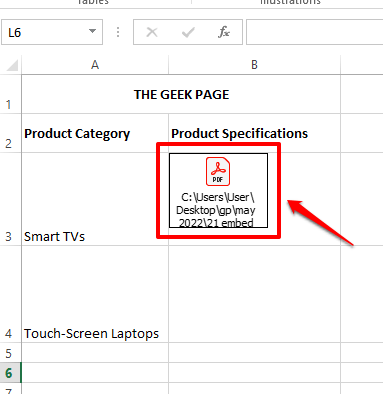Select row 2 header
The width and height of the screenshot is (383, 394).
point(10,133)
